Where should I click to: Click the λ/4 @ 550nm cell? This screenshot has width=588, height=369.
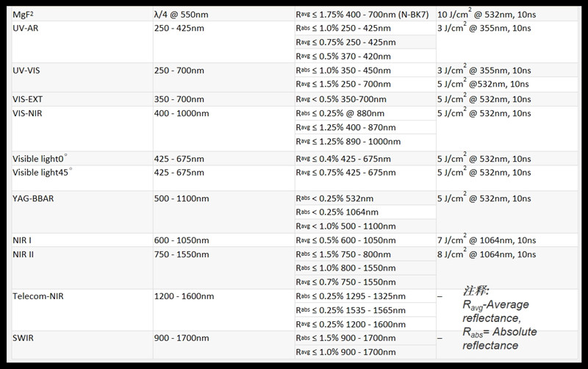[184, 14]
